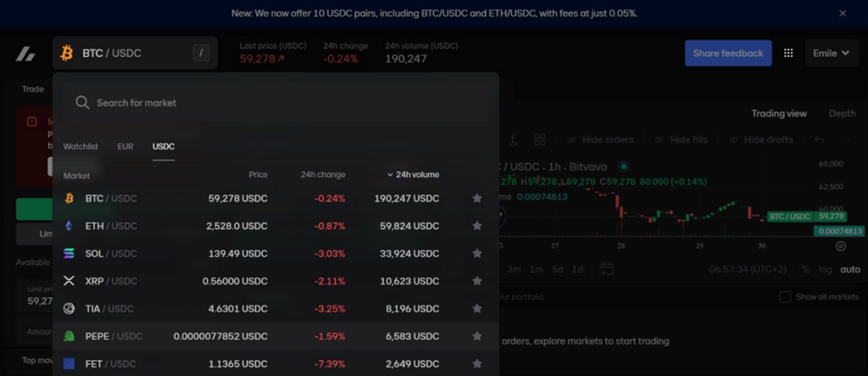The image size is (868, 376).
Task: Select the BTC / USDC market row
Action: click(x=275, y=198)
